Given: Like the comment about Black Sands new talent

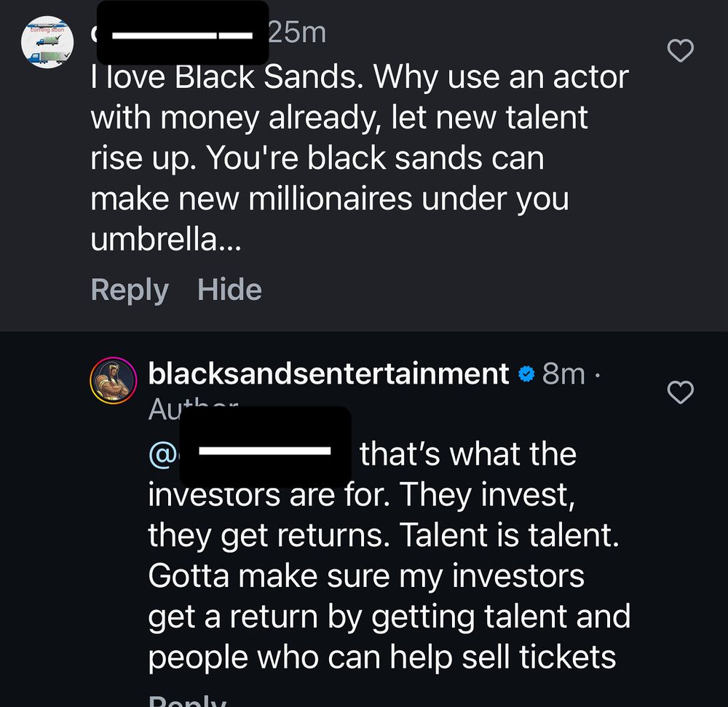Looking at the screenshot, I should 681,51.
